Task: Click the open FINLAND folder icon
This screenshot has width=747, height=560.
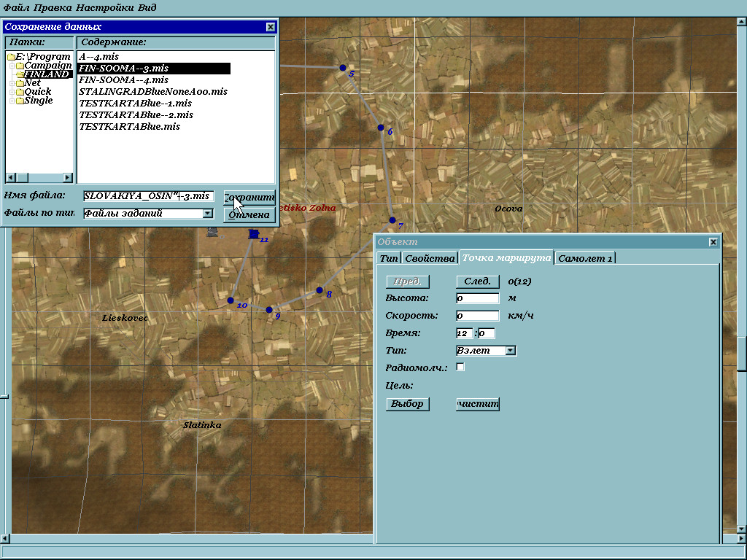Action: pyautogui.click(x=20, y=74)
